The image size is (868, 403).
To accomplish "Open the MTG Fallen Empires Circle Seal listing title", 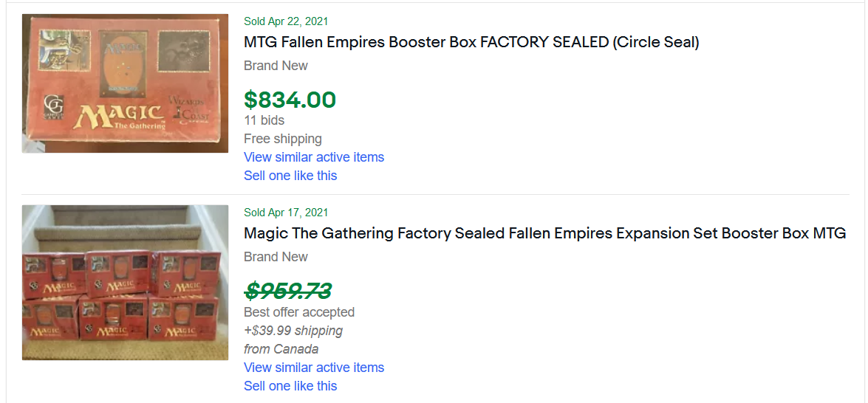I will click(x=471, y=42).
